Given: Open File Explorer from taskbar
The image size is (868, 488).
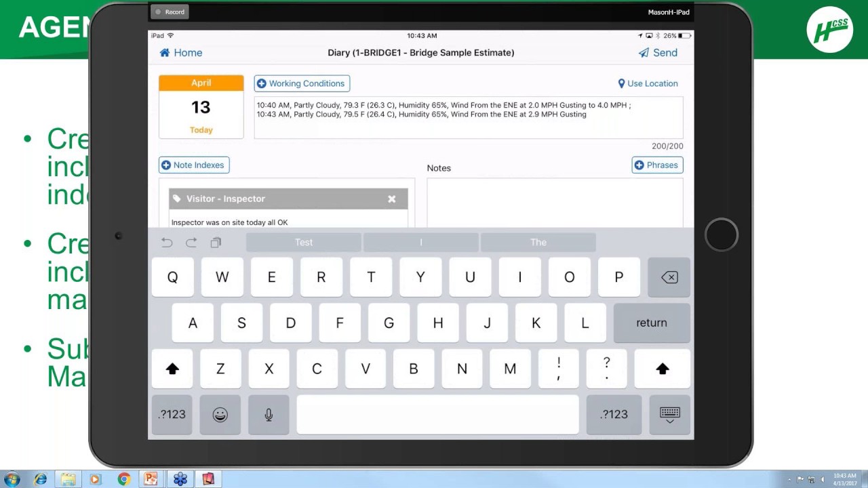Looking at the screenshot, I should tap(68, 479).
